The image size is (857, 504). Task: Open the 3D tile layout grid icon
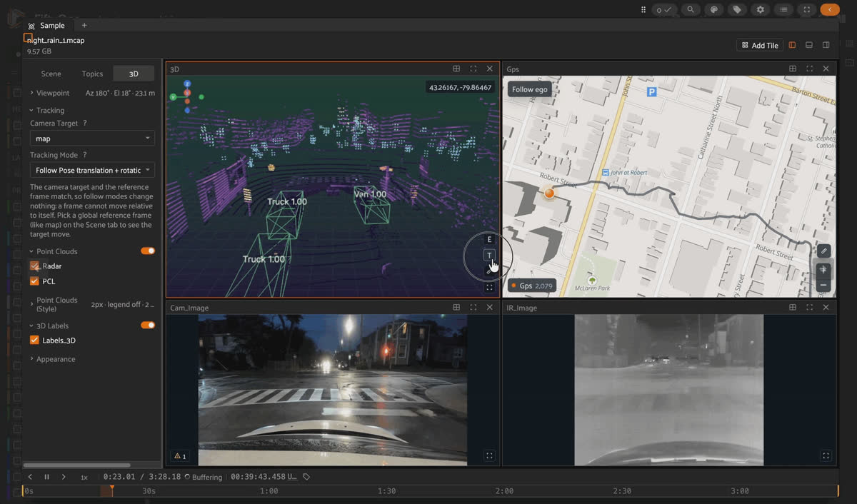tap(456, 69)
